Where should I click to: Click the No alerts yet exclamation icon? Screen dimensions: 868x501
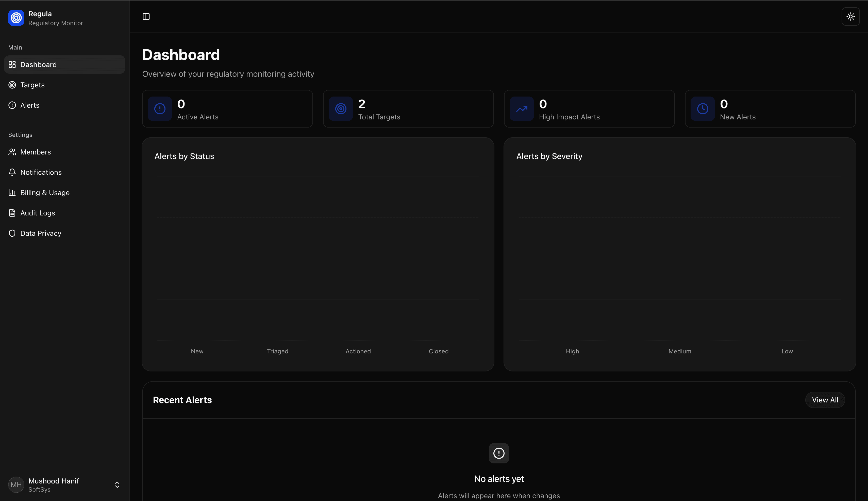(499, 453)
